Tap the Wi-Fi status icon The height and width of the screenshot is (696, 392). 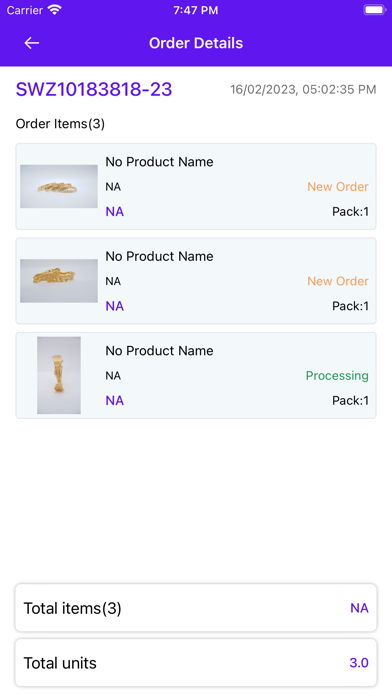coord(55,10)
